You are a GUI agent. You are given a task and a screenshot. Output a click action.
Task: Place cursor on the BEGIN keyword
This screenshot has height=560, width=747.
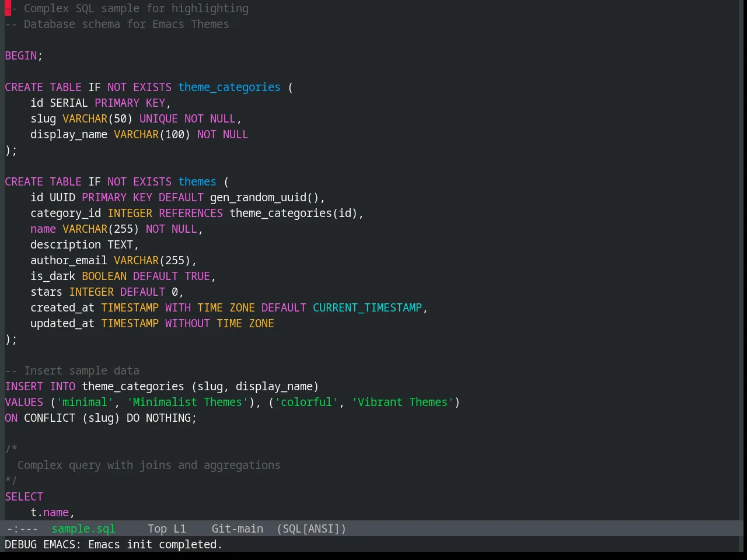[21, 56]
